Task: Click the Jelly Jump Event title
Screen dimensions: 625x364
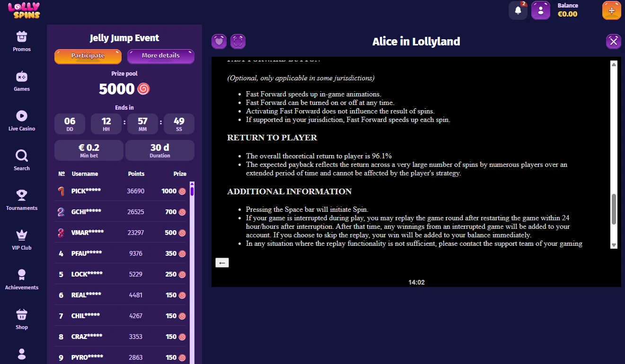Action: tap(124, 38)
